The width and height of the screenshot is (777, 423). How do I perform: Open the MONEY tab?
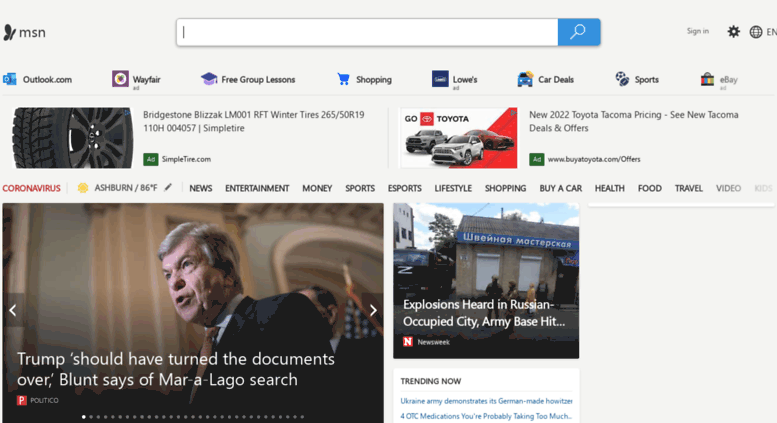(317, 188)
